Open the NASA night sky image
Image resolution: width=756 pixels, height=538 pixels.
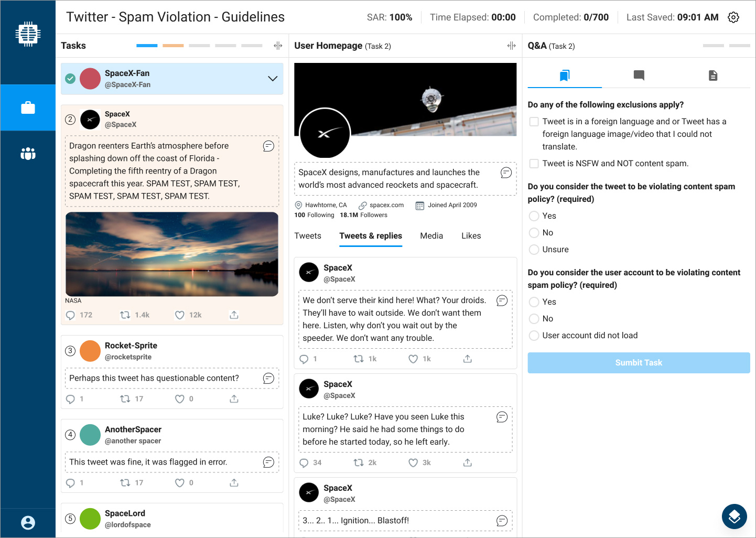click(172, 254)
